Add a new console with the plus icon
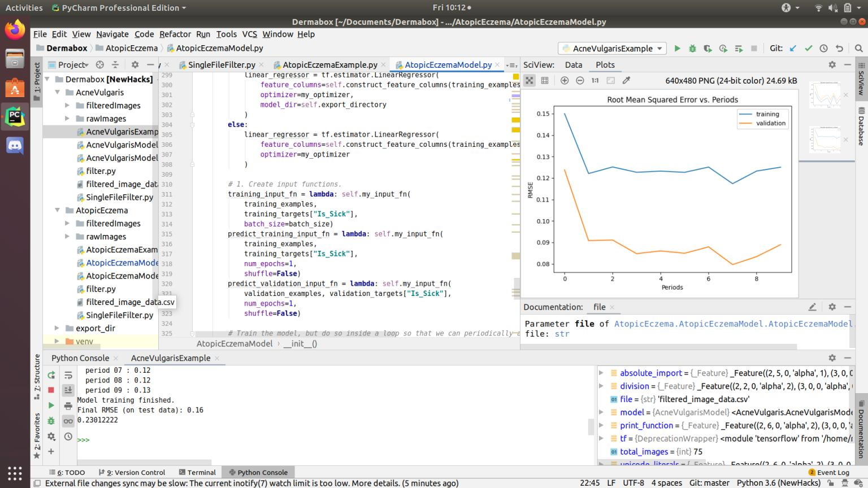The width and height of the screenshot is (868, 488). click(x=51, y=451)
